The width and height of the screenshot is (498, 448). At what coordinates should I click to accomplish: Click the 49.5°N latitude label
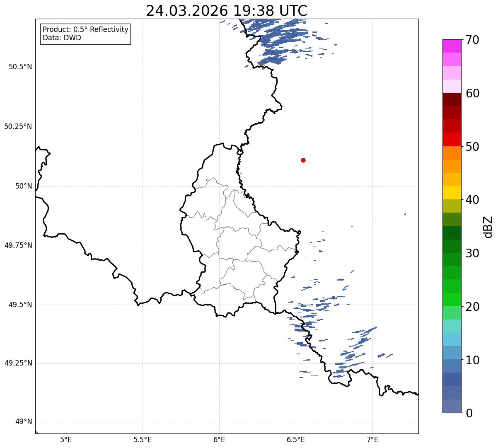[20, 305]
